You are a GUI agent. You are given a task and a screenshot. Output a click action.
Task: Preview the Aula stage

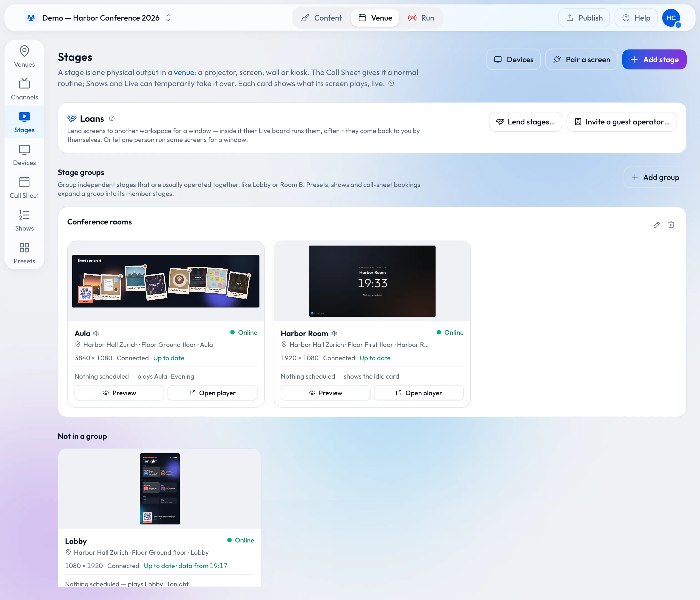tap(119, 393)
